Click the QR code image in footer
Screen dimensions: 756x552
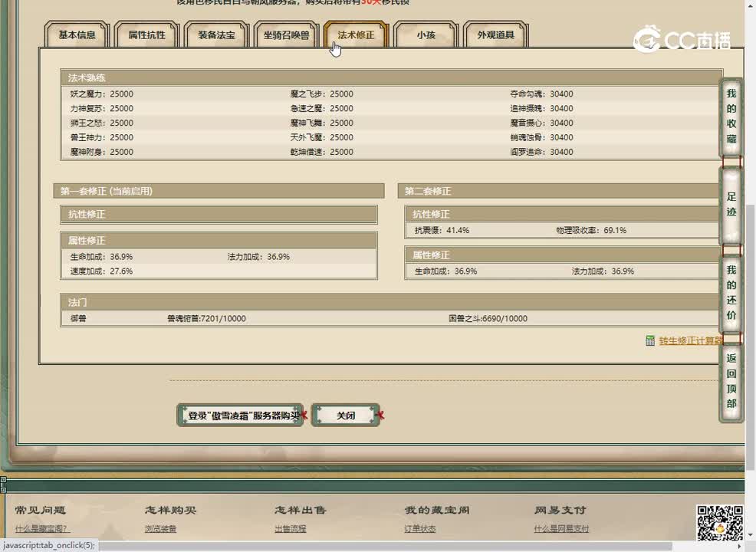click(718, 523)
